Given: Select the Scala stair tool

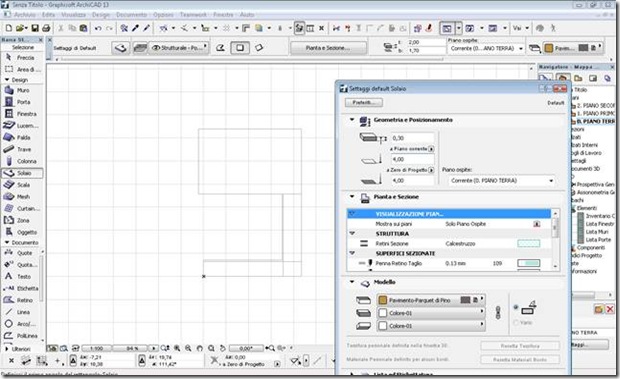Looking at the screenshot, I should (x=22, y=185).
